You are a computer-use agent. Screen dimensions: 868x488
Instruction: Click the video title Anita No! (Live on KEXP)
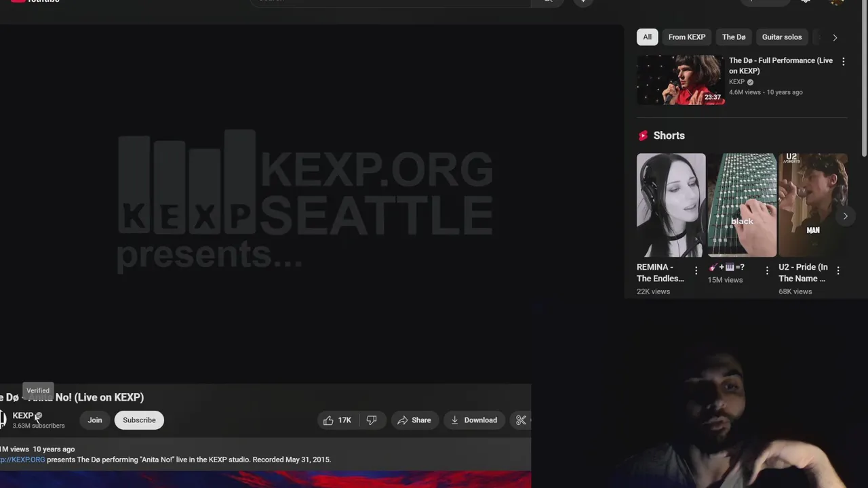[x=72, y=397]
